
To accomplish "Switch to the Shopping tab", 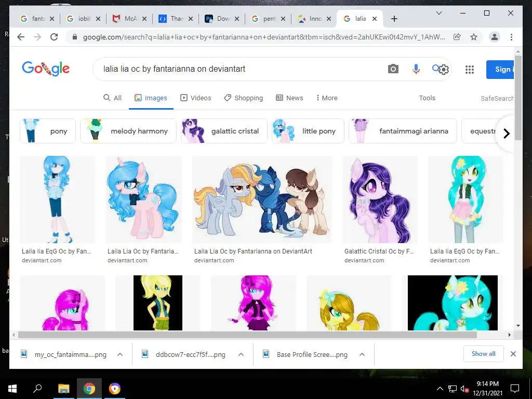I will coord(243,98).
